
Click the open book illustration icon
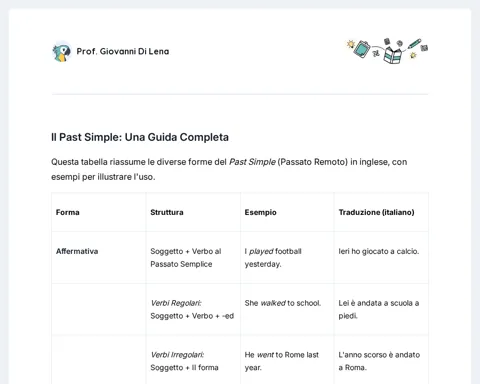(393, 55)
